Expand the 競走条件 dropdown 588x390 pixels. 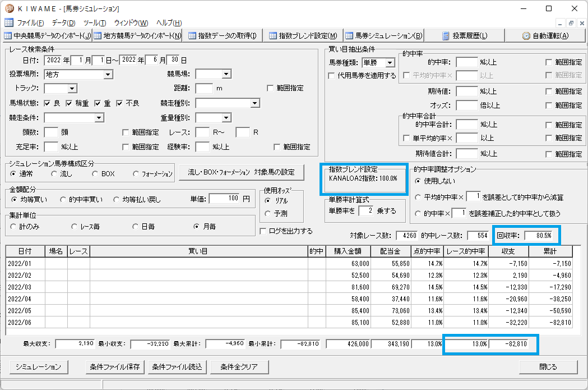coord(99,118)
